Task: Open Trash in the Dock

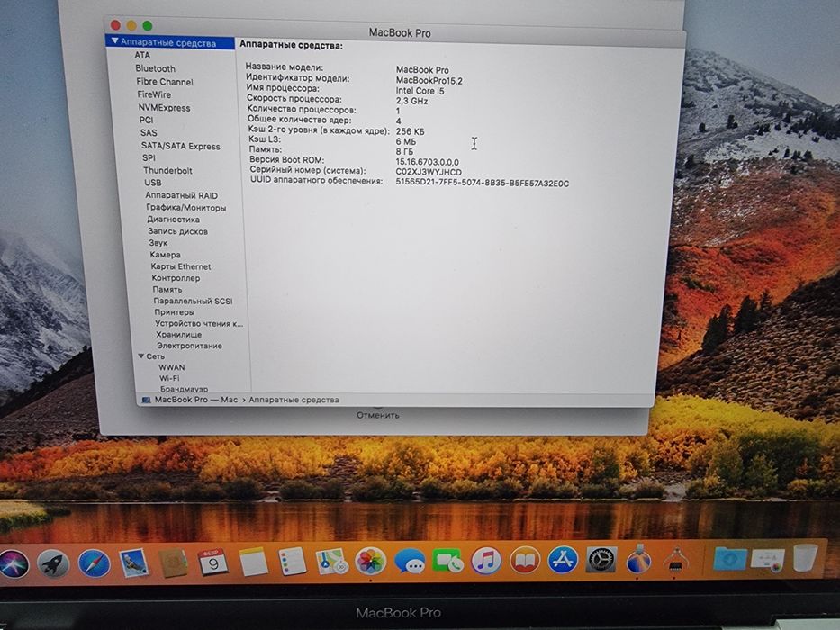Action: click(805, 558)
